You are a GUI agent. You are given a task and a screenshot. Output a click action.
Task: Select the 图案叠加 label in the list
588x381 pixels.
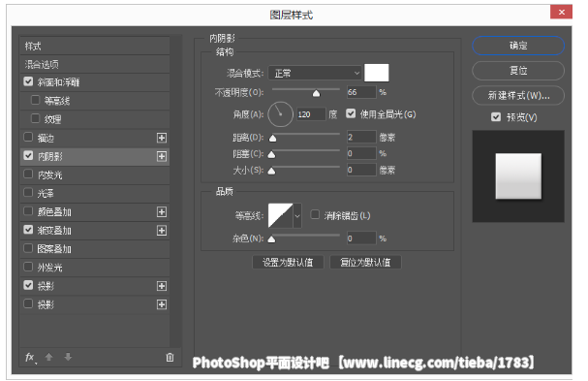pyautogui.click(x=54, y=249)
